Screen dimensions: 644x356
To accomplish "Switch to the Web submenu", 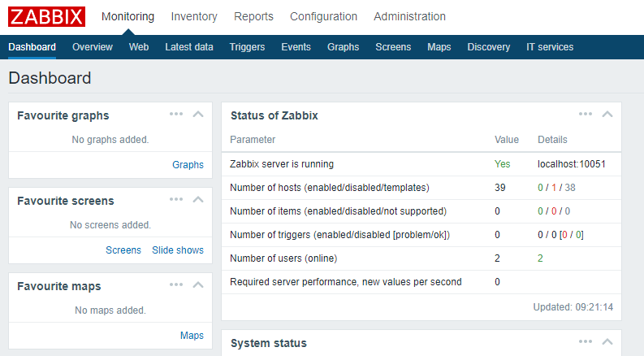I will pyautogui.click(x=139, y=47).
